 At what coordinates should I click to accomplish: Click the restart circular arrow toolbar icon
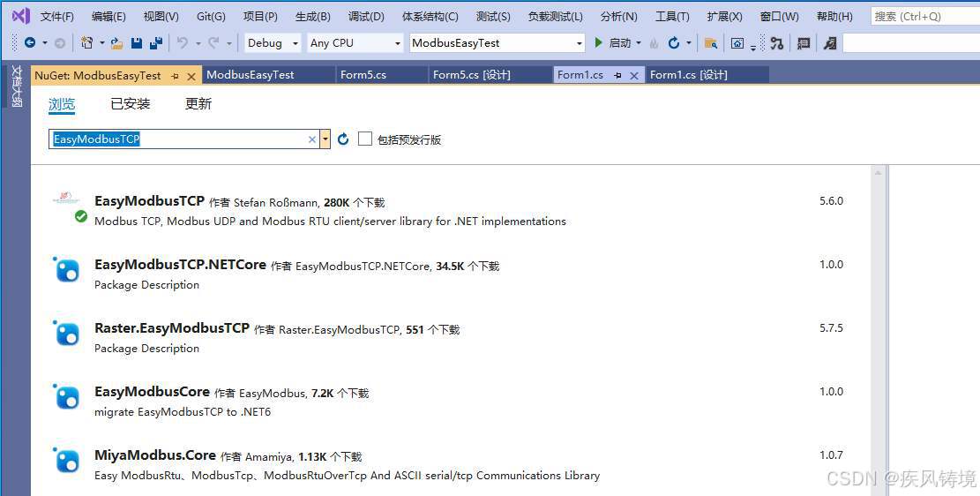(x=673, y=43)
